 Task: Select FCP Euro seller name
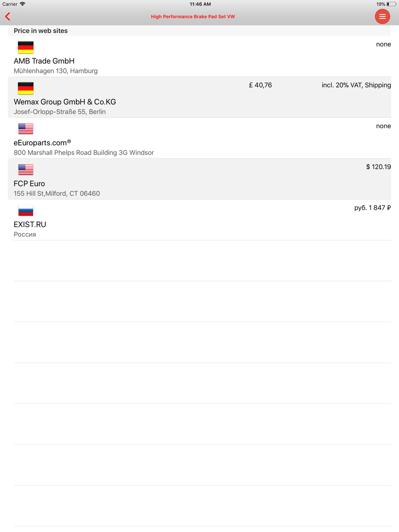pyautogui.click(x=29, y=184)
